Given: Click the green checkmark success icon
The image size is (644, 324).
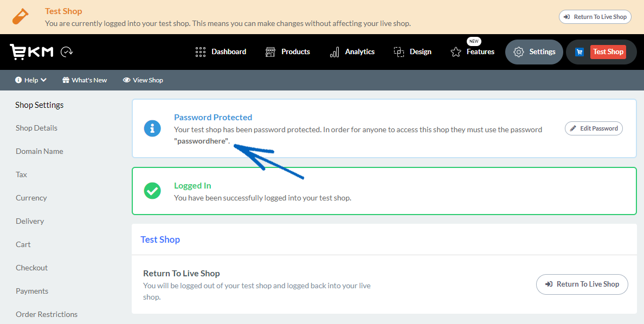Looking at the screenshot, I should click(x=152, y=191).
